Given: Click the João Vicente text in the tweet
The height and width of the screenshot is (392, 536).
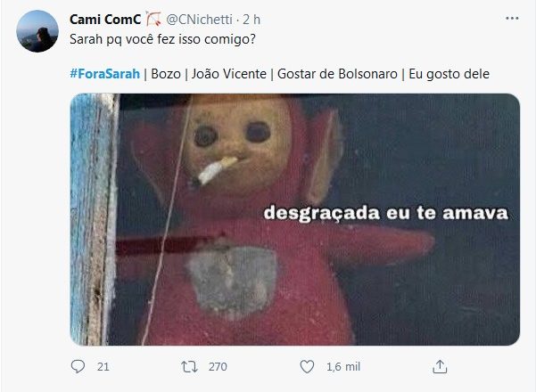Looking at the screenshot, I should (229, 74).
